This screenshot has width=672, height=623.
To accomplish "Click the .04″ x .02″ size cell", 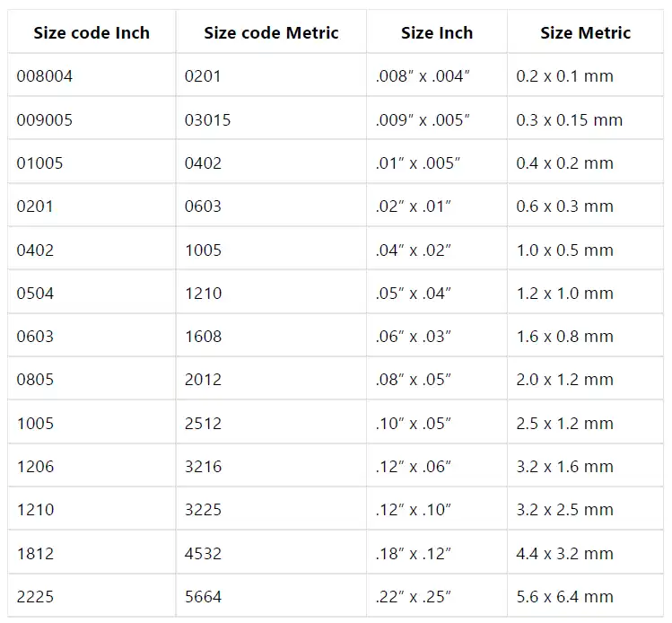I will [413, 250].
